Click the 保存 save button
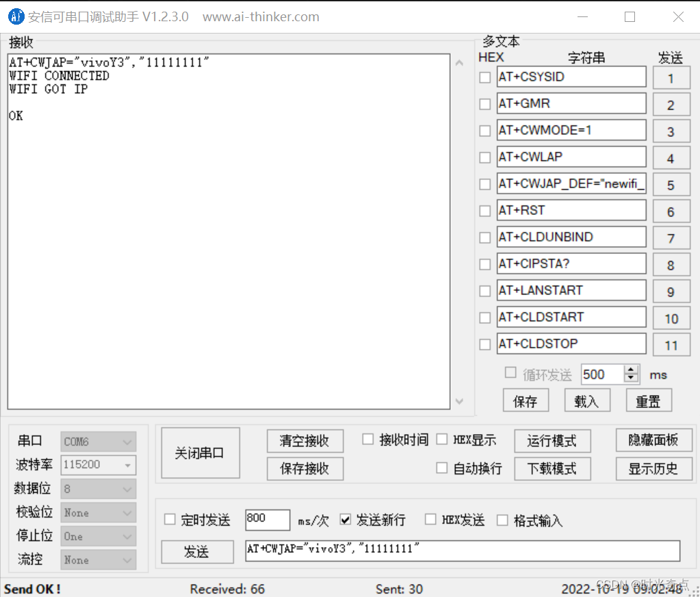The width and height of the screenshot is (700, 597). [x=526, y=401]
